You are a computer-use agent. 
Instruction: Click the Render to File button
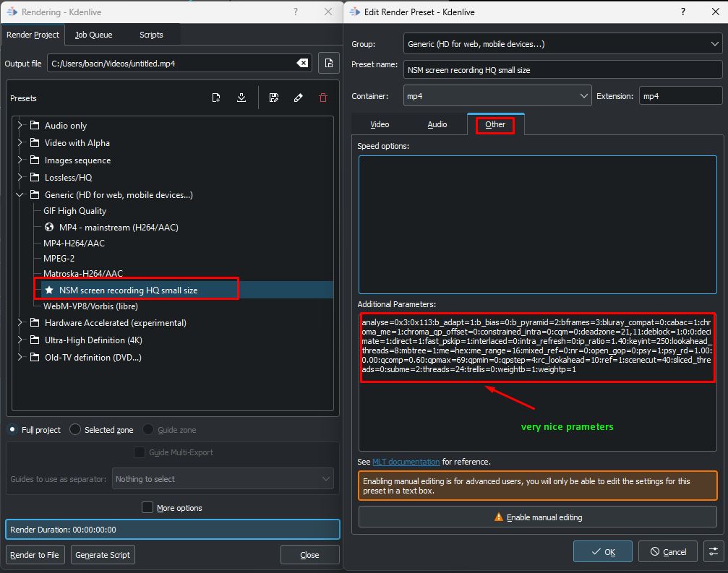click(35, 554)
